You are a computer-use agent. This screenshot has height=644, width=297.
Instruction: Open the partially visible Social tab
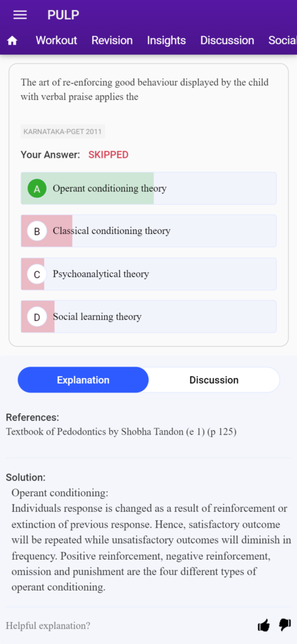point(283,40)
